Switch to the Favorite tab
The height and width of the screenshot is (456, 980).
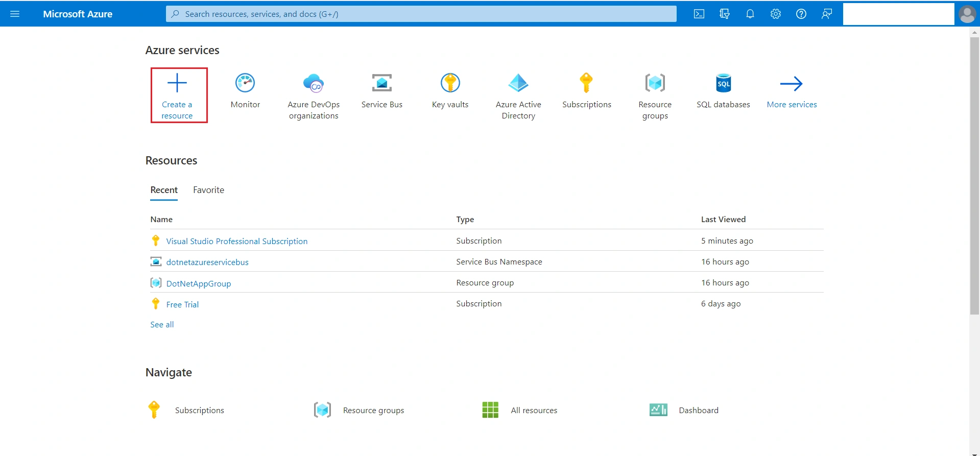(x=208, y=189)
